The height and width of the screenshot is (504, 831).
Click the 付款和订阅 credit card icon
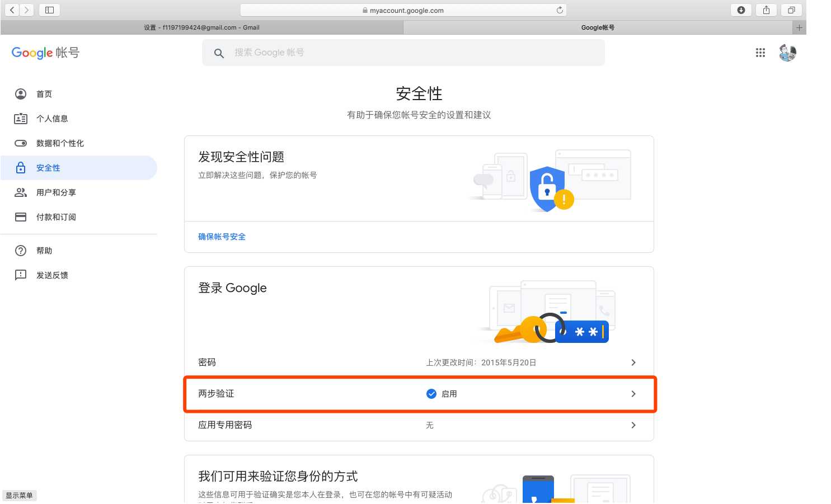click(x=21, y=217)
